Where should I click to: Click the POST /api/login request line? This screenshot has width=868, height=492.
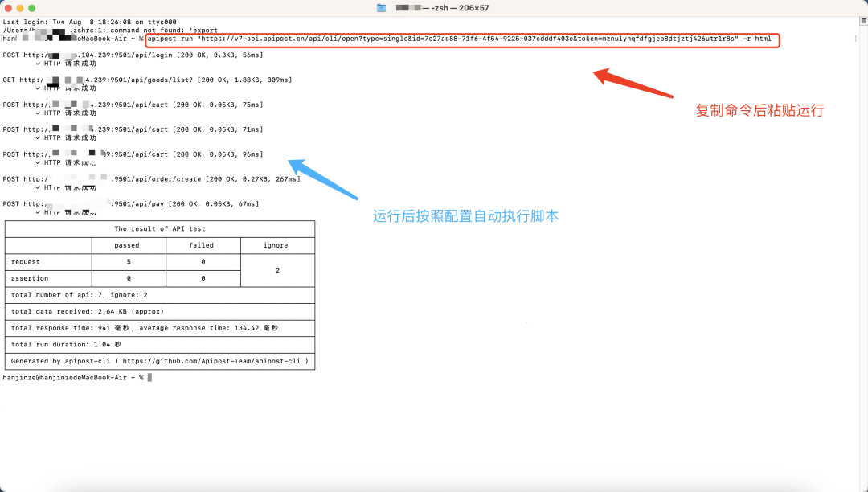133,55
